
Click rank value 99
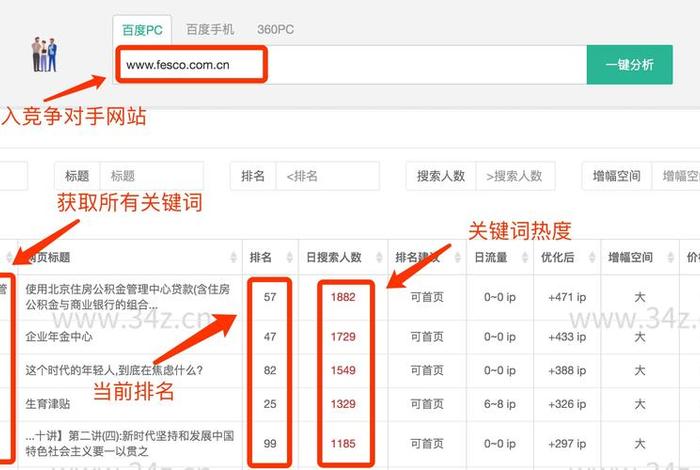270,443
